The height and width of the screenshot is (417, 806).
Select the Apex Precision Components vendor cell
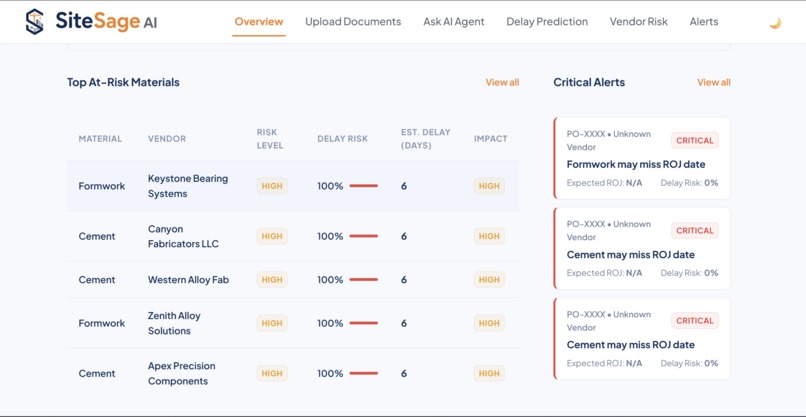point(181,373)
